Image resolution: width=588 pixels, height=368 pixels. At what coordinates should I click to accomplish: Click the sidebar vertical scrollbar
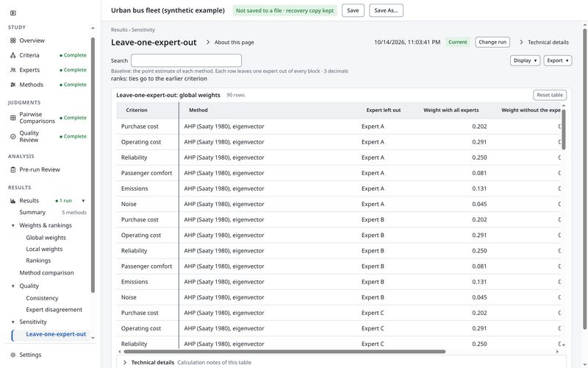pos(93,165)
